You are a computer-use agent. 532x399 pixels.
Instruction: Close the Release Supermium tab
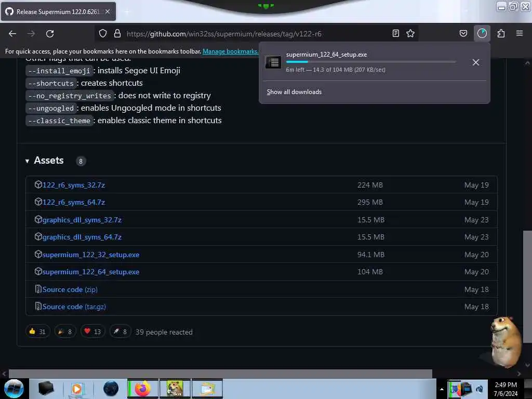[x=108, y=11]
